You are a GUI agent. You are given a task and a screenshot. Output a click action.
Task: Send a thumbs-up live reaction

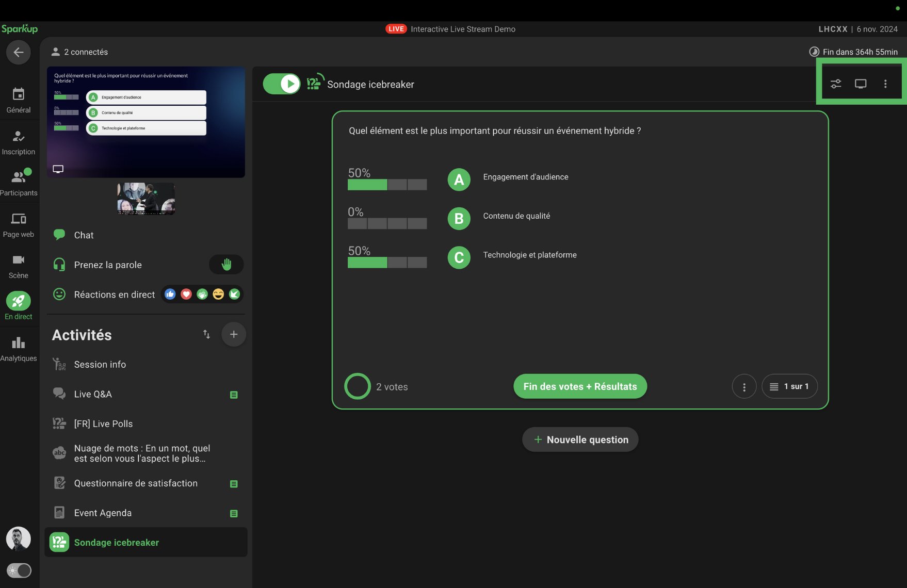tap(170, 294)
